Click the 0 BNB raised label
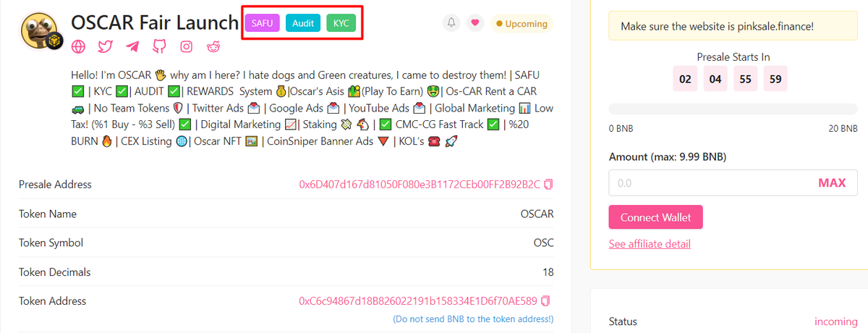 point(621,128)
